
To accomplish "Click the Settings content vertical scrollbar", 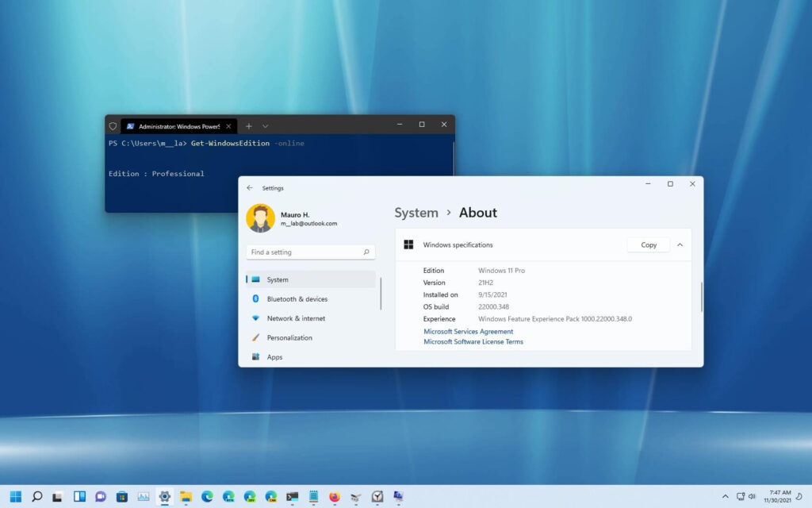I will click(x=702, y=297).
